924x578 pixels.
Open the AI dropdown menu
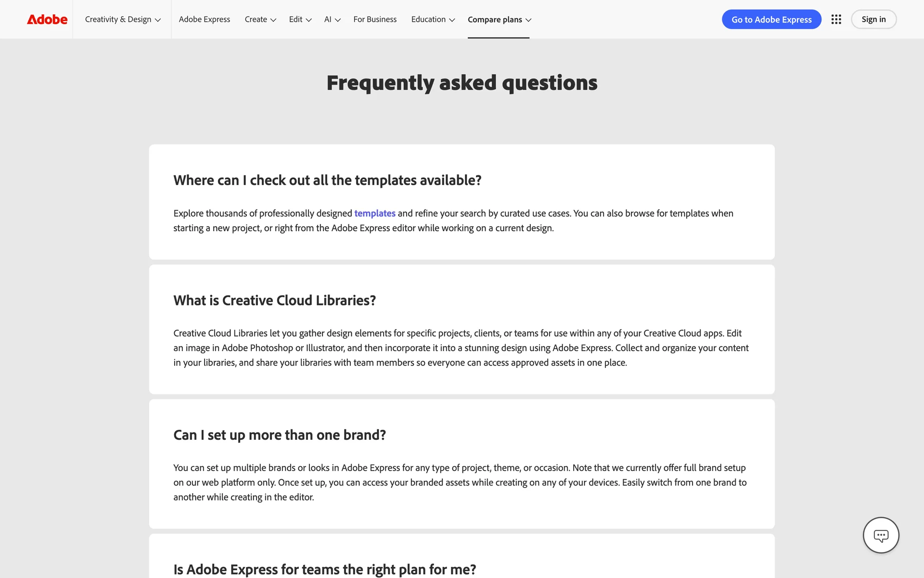[332, 19]
